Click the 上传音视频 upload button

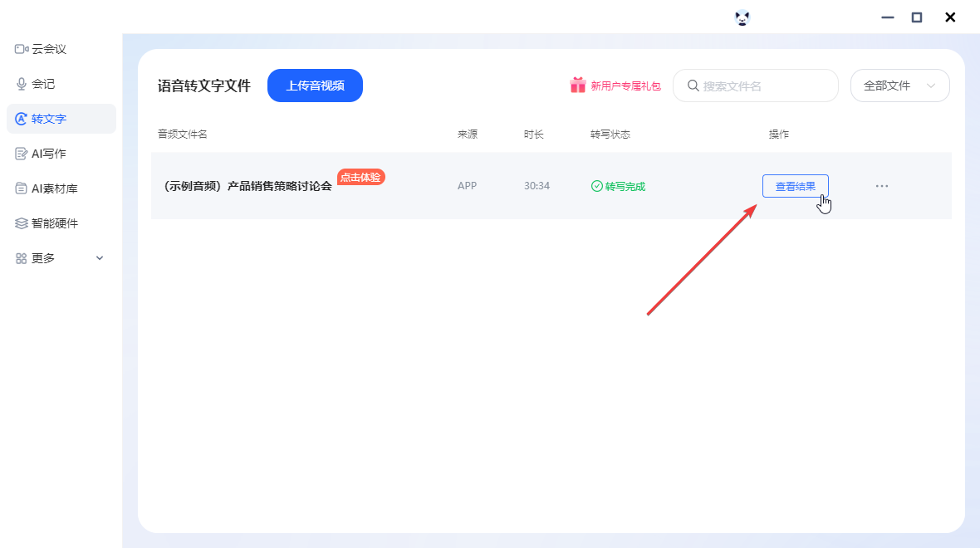click(x=315, y=86)
